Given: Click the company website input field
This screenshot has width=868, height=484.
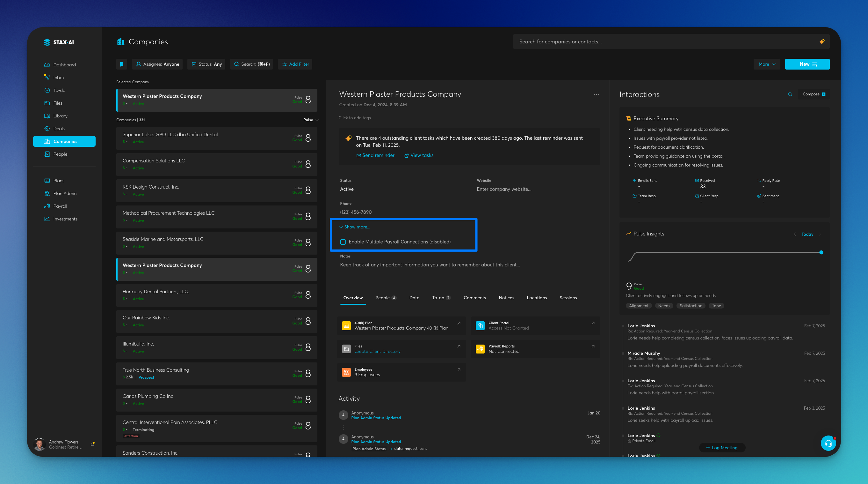Looking at the screenshot, I should point(504,189).
